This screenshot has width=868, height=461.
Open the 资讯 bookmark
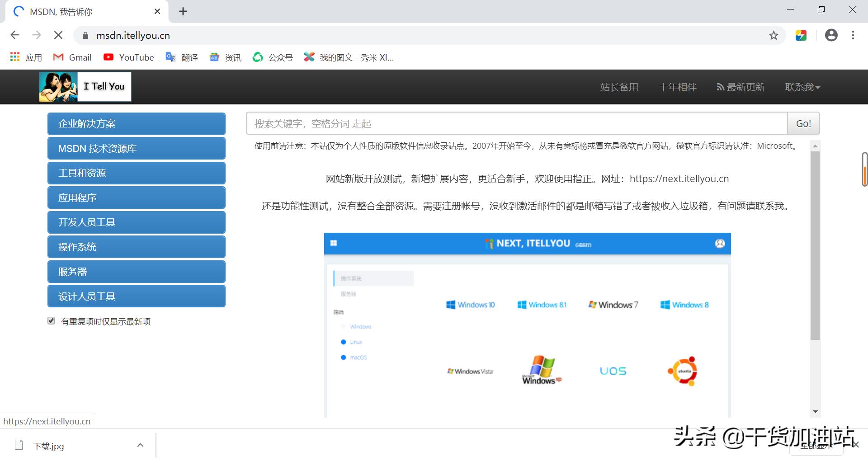[225, 57]
